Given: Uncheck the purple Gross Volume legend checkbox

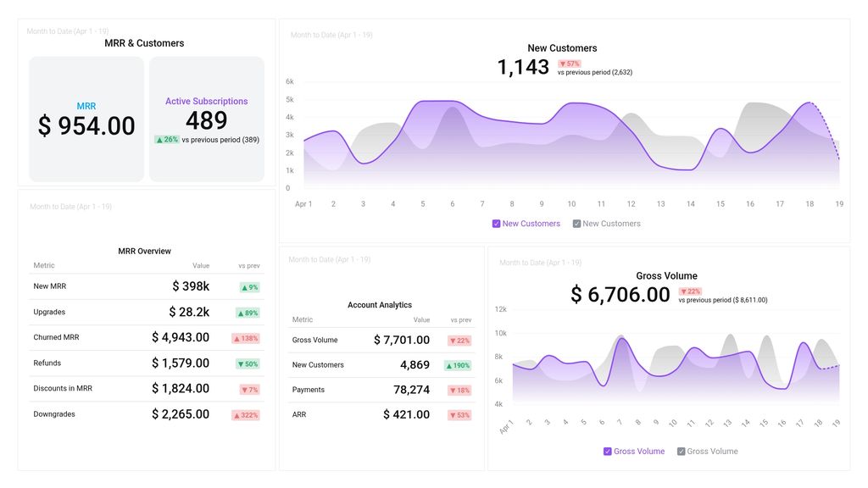Looking at the screenshot, I should 606,451.
